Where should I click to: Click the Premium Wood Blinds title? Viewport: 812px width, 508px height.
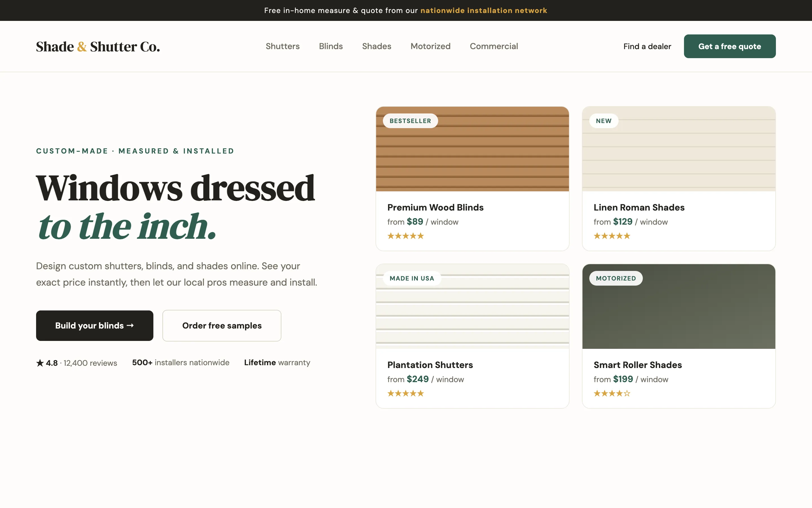pos(435,207)
